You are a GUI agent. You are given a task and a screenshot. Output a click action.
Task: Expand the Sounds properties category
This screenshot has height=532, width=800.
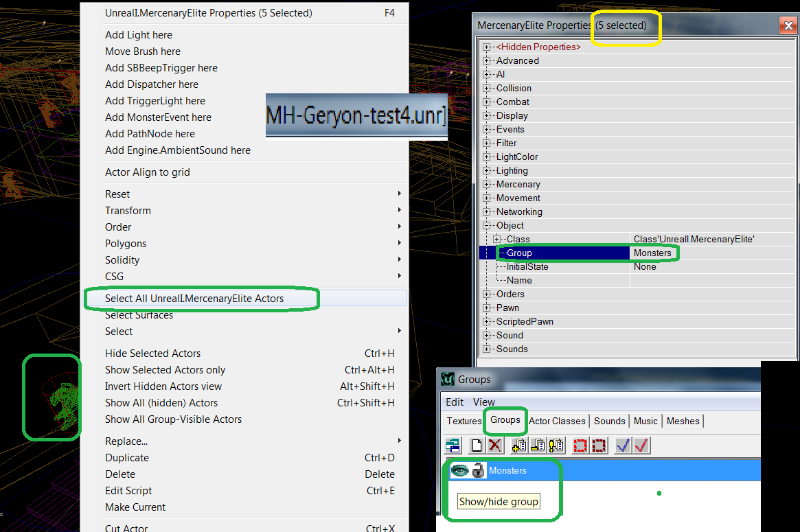tap(486, 349)
